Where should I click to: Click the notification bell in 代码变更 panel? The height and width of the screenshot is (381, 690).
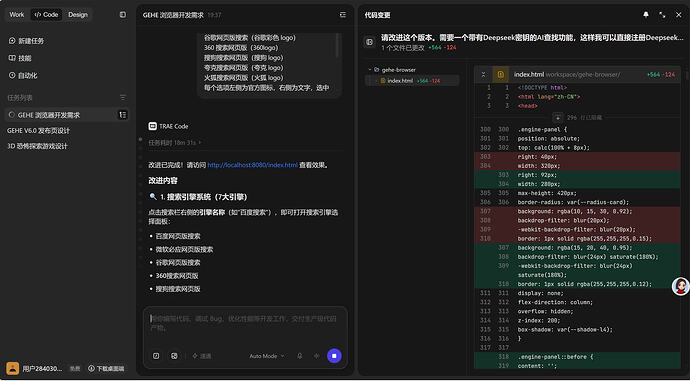tap(646, 15)
